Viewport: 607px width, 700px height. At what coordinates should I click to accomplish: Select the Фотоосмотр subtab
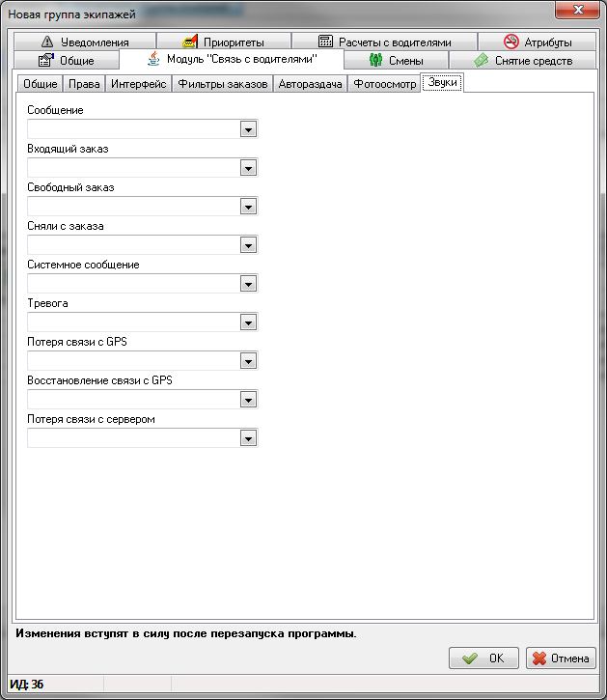click(384, 85)
